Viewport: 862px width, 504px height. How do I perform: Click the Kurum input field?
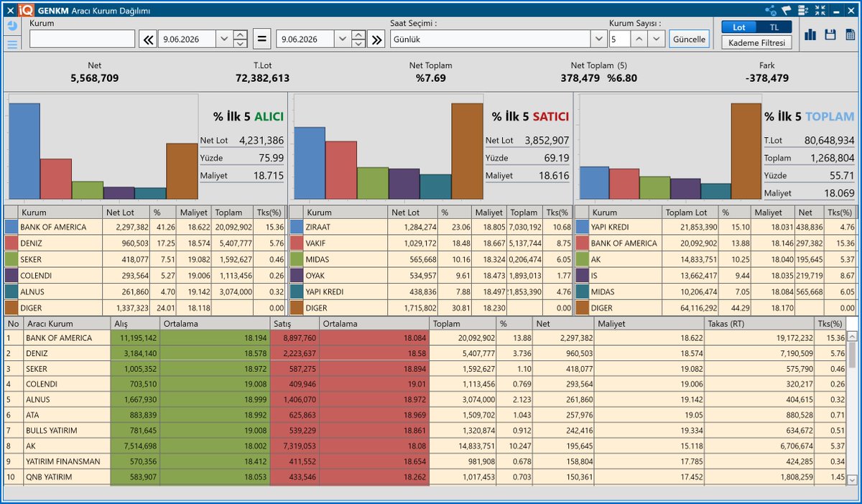pos(82,39)
